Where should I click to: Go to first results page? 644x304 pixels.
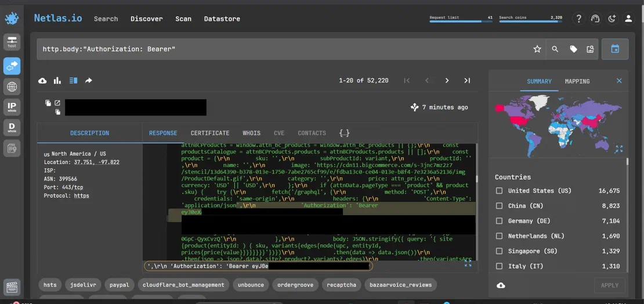pyautogui.click(x=407, y=81)
